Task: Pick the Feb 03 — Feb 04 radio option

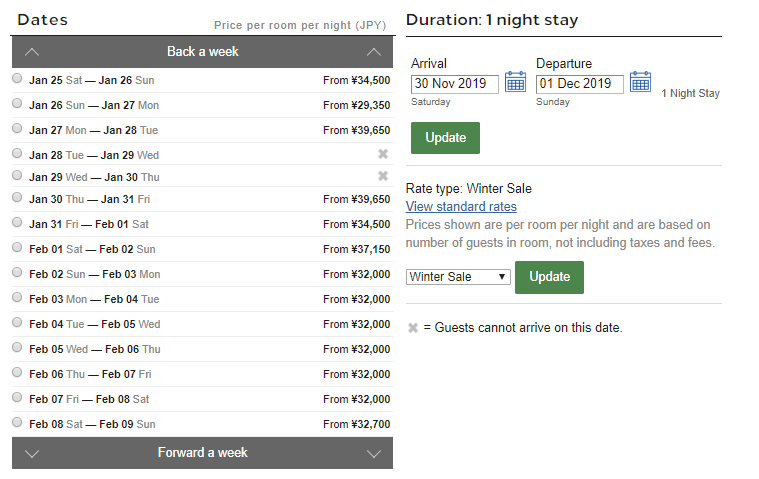Action: [18, 298]
